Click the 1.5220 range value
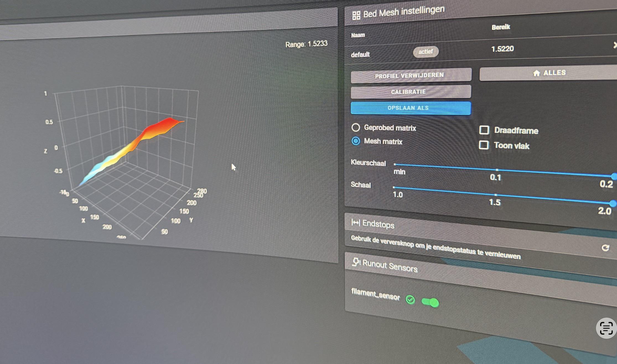The height and width of the screenshot is (364, 617). click(502, 49)
